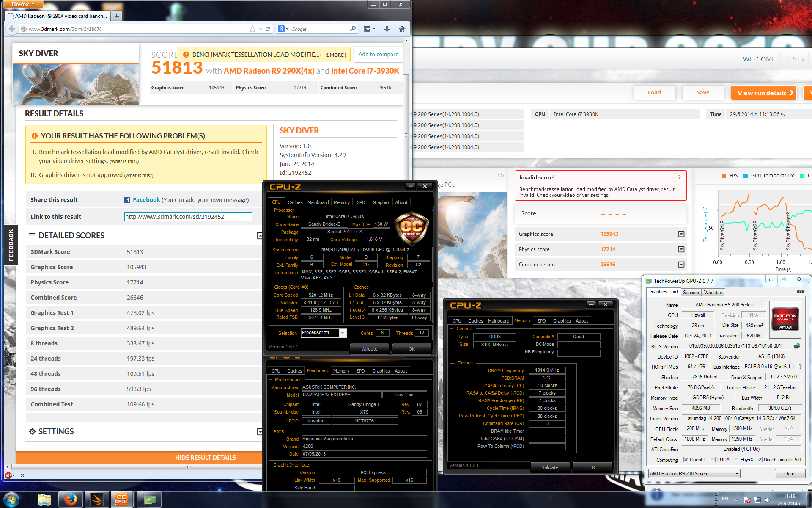This screenshot has height=508, width=812.
Task: Open Firefox bookmarks menu icon
Action: (x=369, y=29)
